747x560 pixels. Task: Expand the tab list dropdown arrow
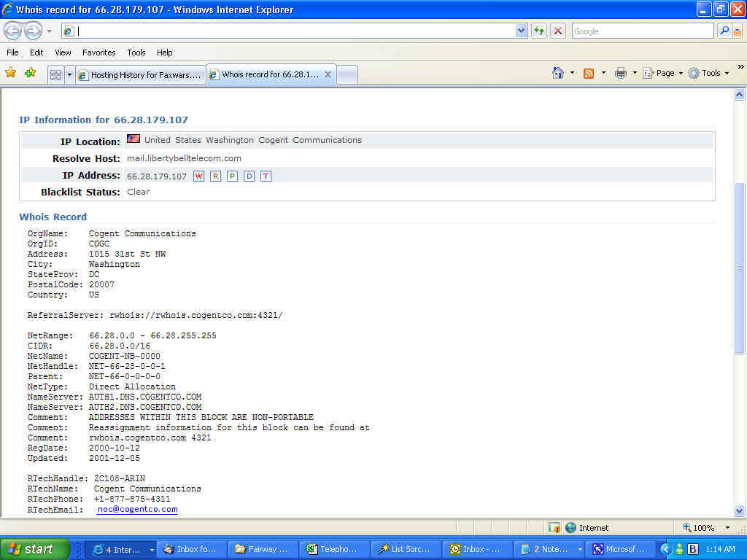69,75
